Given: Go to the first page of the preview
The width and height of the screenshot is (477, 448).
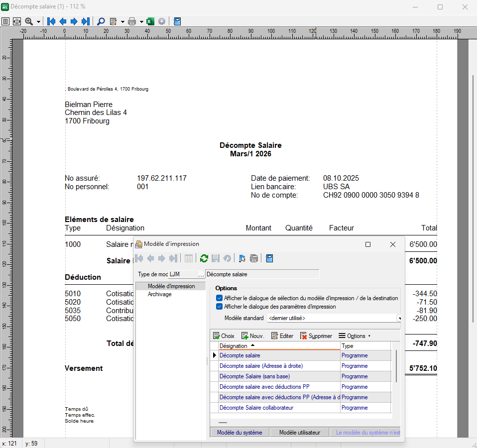Looking at the screenshot, I should point(51,21).
